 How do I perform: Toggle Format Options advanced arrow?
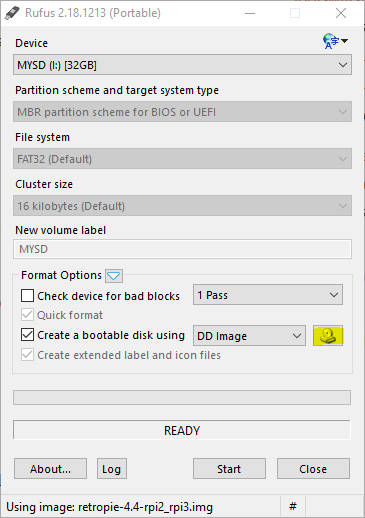tap(114, 276)
